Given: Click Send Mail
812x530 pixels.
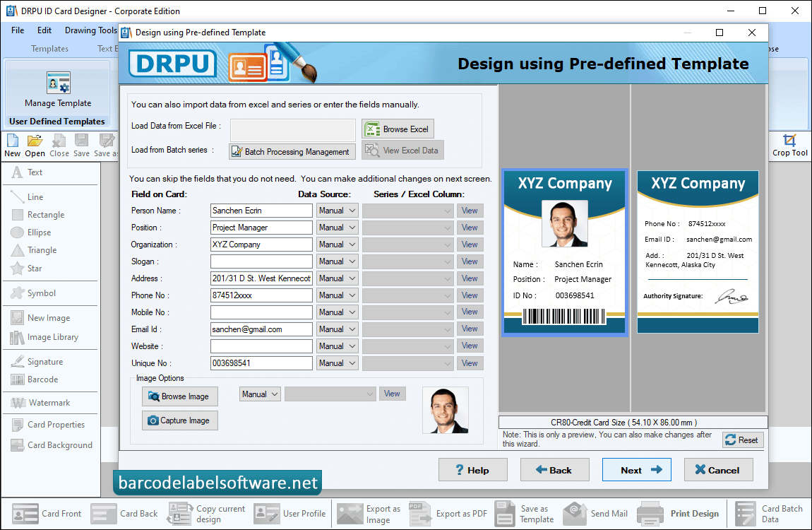Looking at the screenshot, I should pos(595,514).
